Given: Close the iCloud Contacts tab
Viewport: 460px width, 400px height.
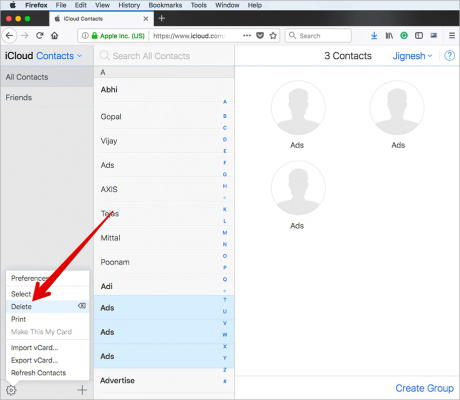Looking at the screenshot, I should click(146, 19).
